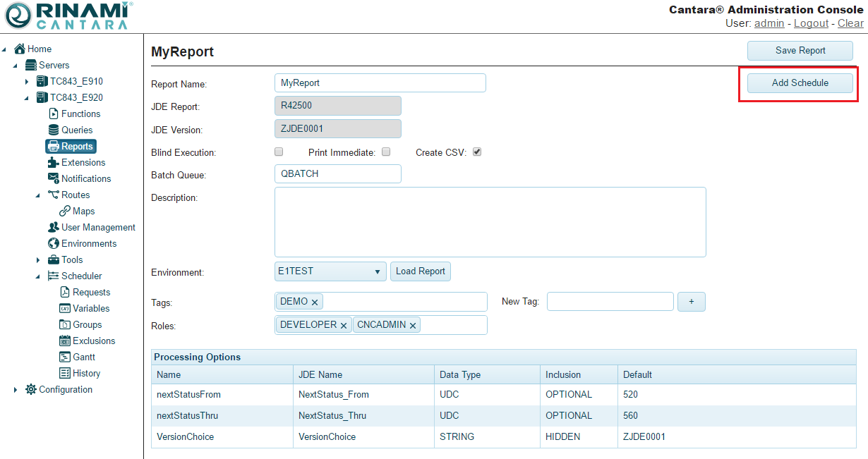This screenshot has width=868, height=459.
Task: Click the Gantt chart icon
Action: click(x=65, y=357)
